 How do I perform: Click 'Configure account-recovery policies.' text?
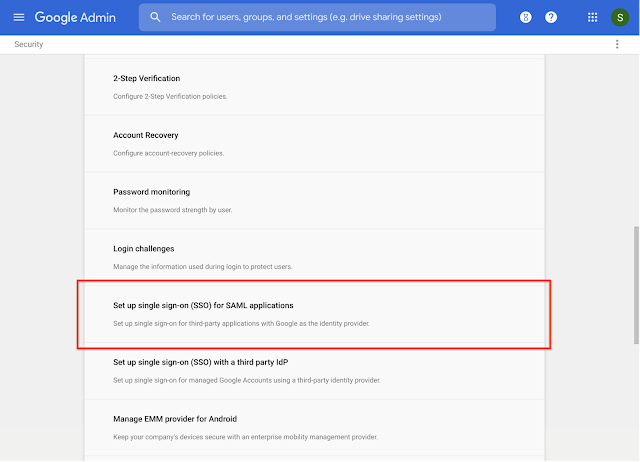point(169,153)
